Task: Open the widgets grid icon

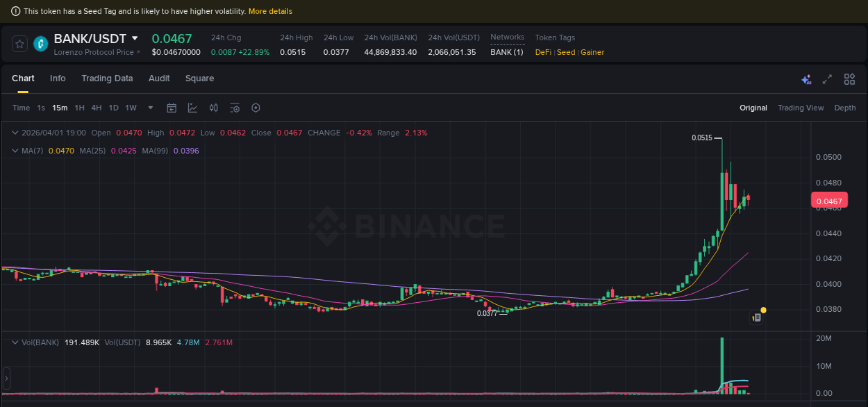Action: click(x=849, y=79)
